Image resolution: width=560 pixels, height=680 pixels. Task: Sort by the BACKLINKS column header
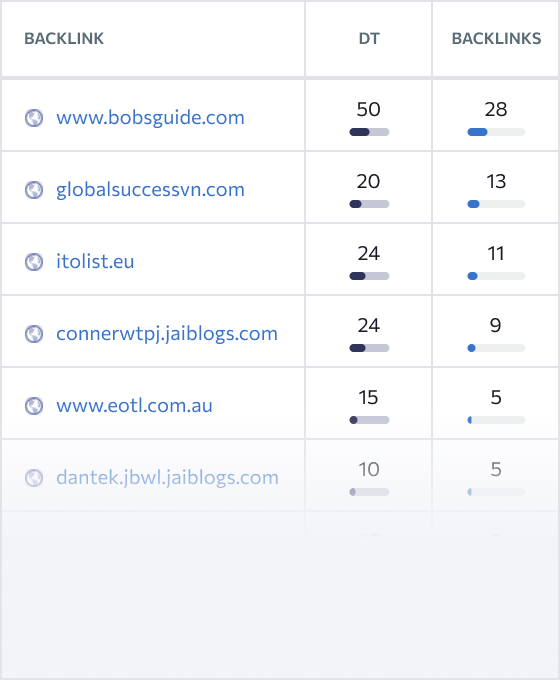click(496, 39)
